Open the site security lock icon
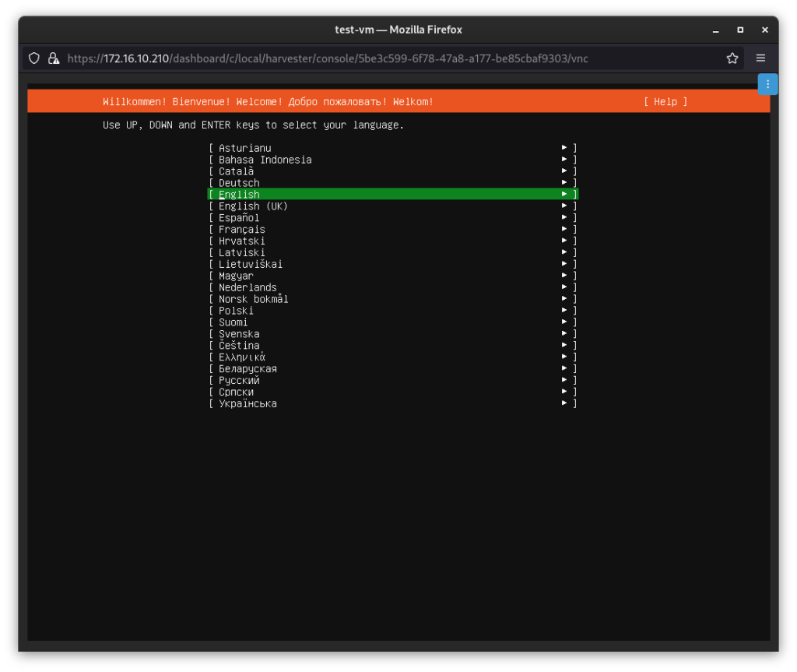This screenshot has width=797, height=672. 54,58
